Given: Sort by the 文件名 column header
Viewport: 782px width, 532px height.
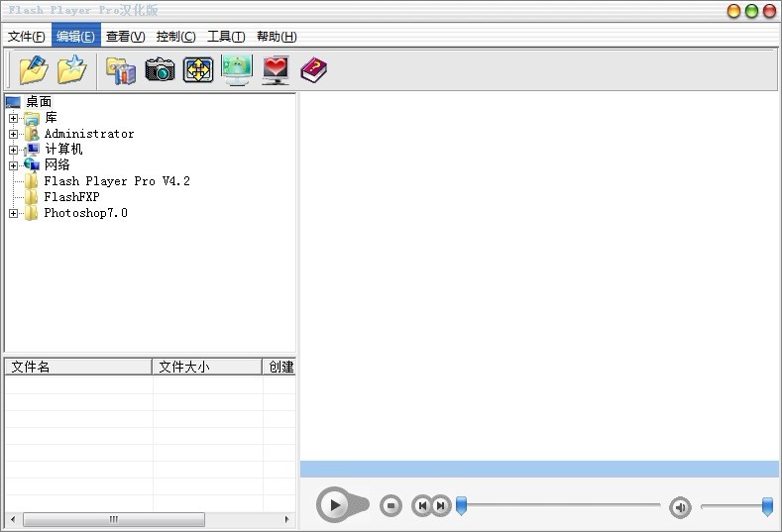Looking at the screenshot, I should (77, 367).
